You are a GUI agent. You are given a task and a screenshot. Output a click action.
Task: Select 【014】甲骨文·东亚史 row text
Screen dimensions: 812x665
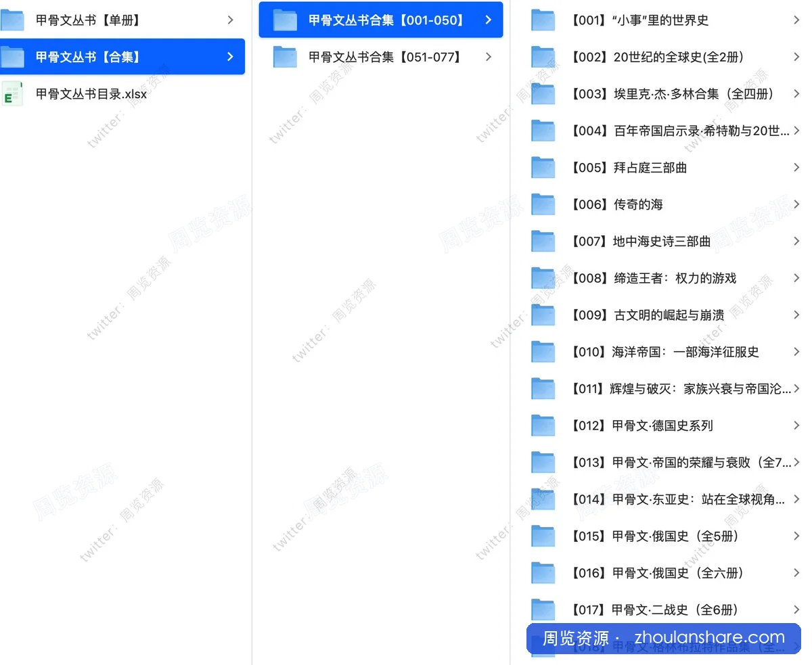pyautogui.click(x=677, y=499)
